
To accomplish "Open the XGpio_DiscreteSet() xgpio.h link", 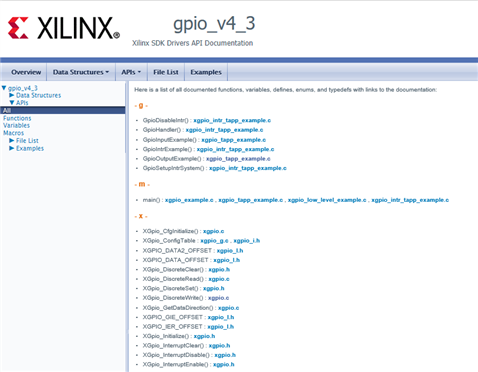I will coord(214,288).
